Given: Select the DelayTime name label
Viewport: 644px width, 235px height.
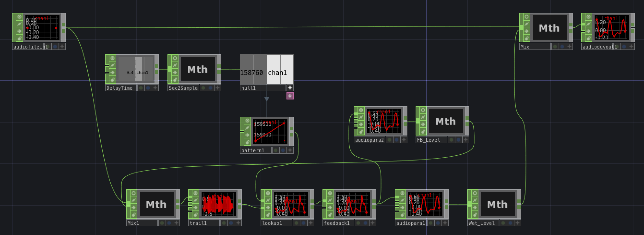Looking at the screenshot, I should (121, 88).
